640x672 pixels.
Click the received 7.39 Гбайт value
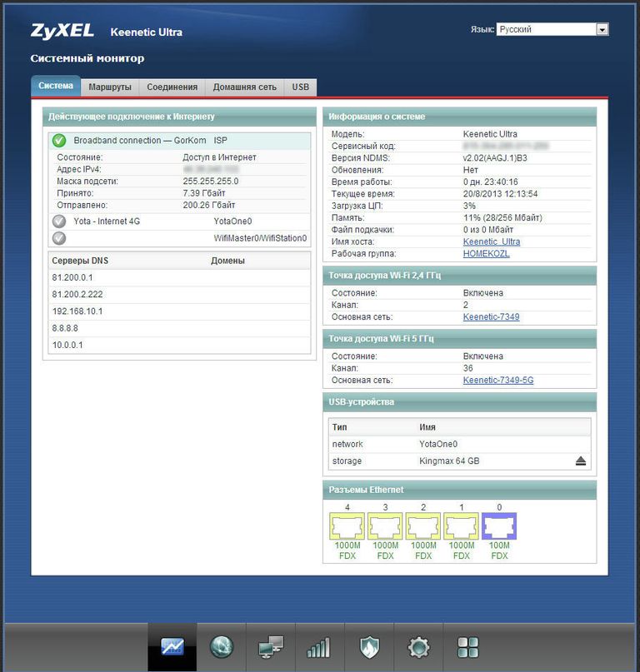(x=204, y=193)
